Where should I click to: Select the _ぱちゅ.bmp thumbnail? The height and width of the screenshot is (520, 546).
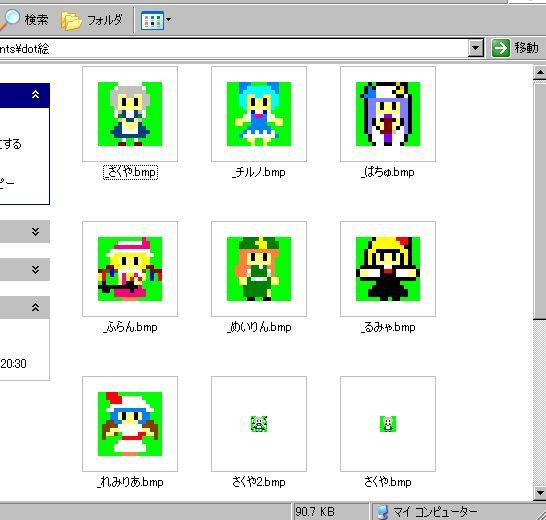click(388, 114)
